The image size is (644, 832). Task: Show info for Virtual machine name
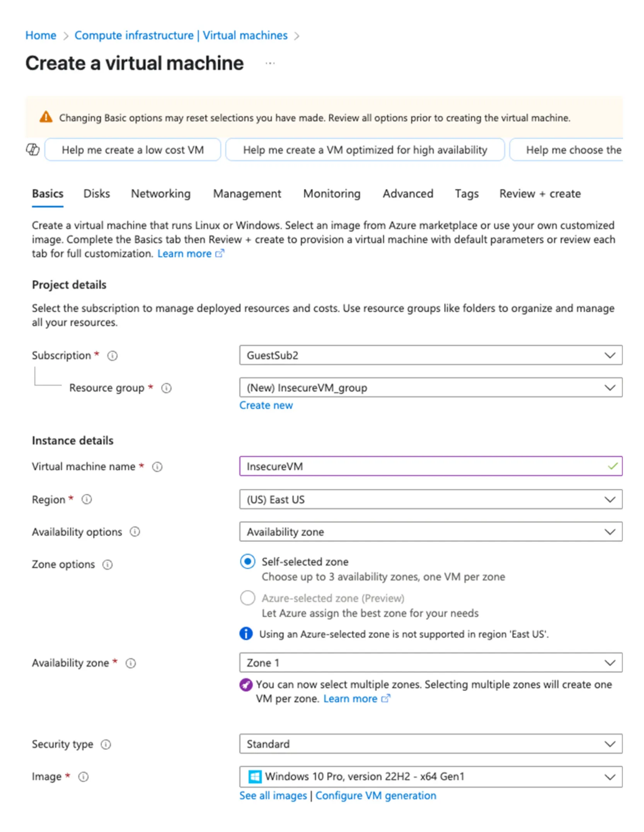[157, 467]
